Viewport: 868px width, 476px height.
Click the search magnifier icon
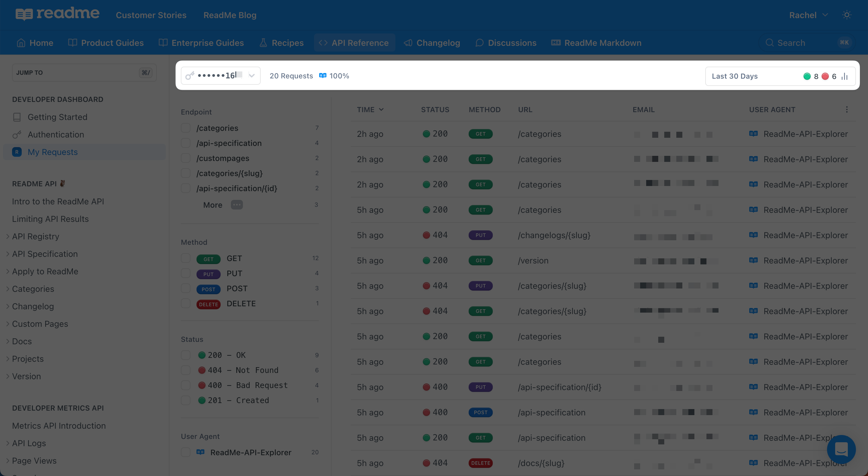[x=769, y=43]
